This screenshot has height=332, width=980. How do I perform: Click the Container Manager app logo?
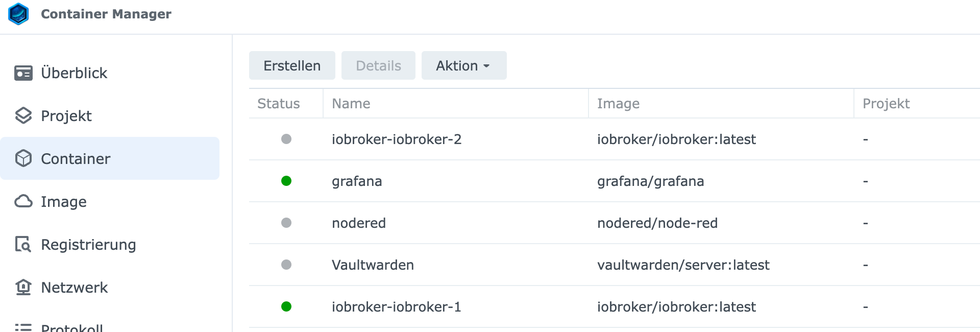pos(18,14)
